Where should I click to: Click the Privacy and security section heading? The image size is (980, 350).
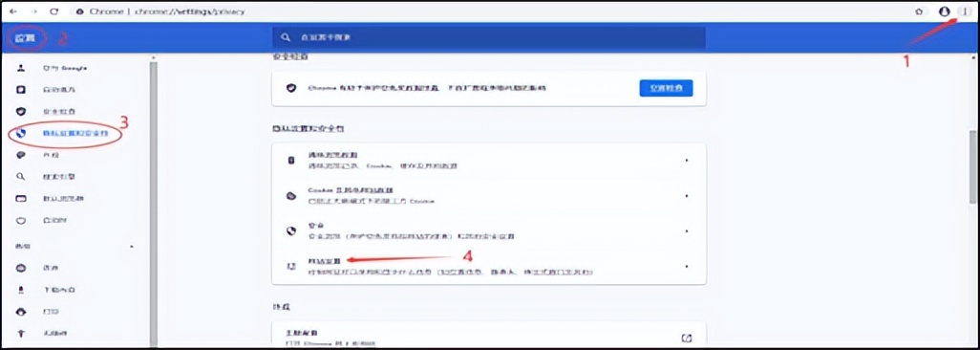point(309,128)
